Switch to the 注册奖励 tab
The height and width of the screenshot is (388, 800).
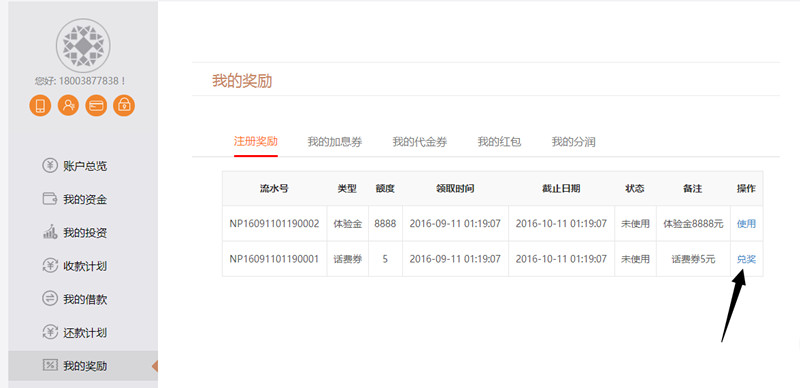click(x=256, y=141)
